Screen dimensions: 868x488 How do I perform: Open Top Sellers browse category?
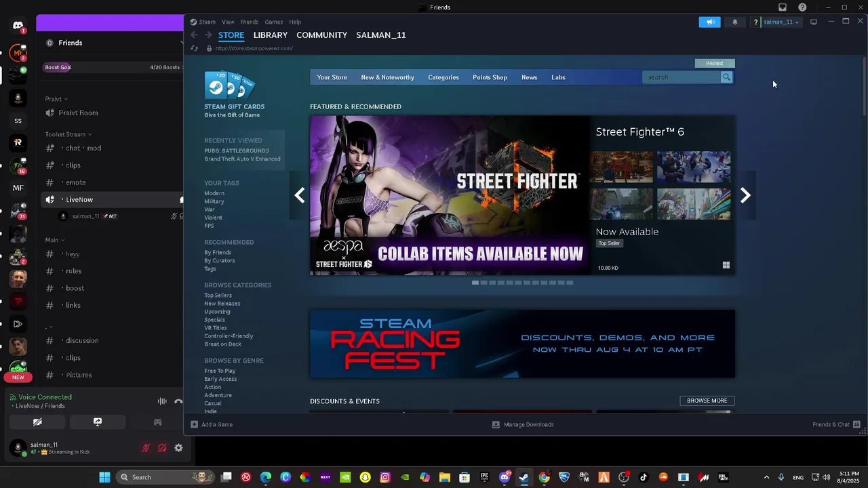point(218,296)
